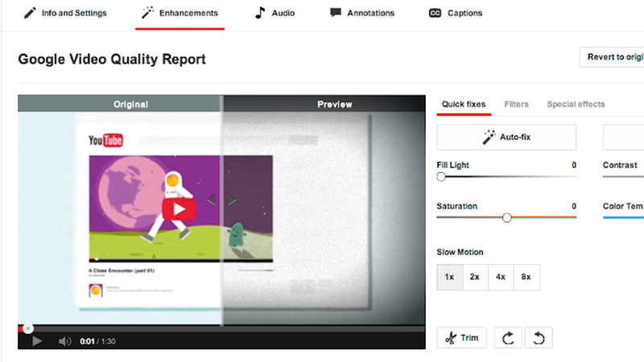Rotate the video counter-clockwise
Viewport: 644px width, 362px height.
click(x=538, y=338)
